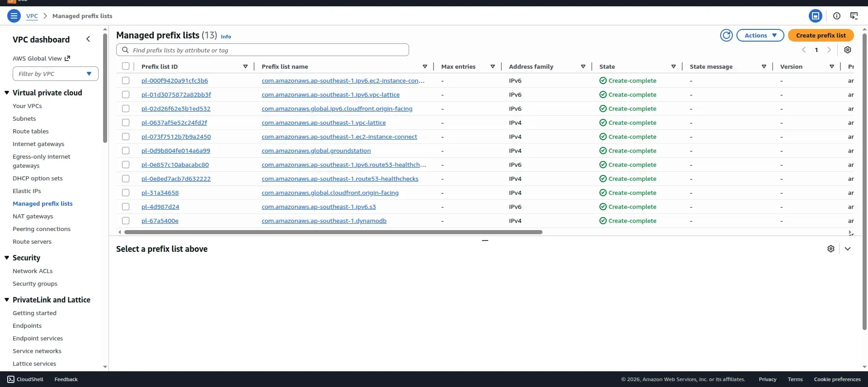
Task: Focus the Find prefix lists search field
Action: pos(263,50)
